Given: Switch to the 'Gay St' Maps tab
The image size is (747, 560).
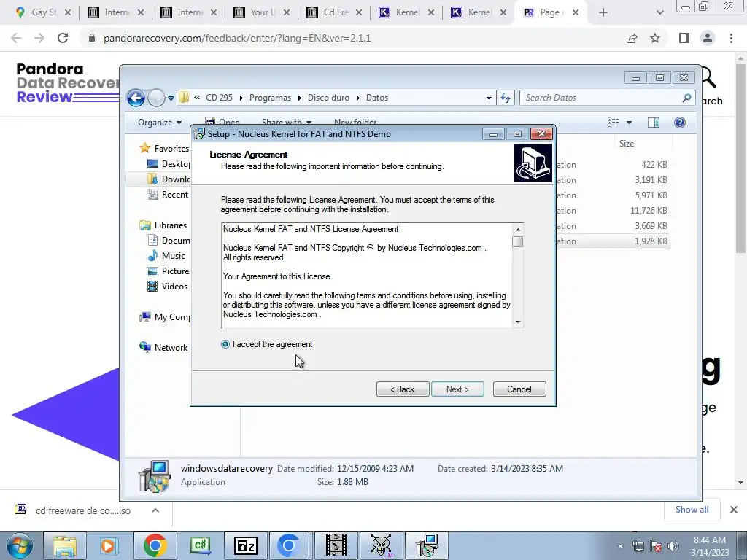Looking at the screenshot, I should coord(43,12).
